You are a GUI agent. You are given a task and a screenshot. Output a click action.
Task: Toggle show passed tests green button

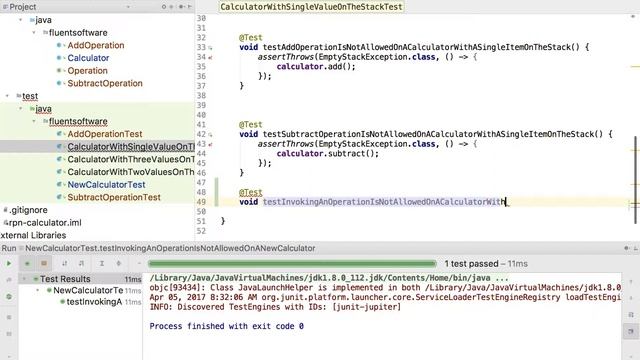click(27, 264)
